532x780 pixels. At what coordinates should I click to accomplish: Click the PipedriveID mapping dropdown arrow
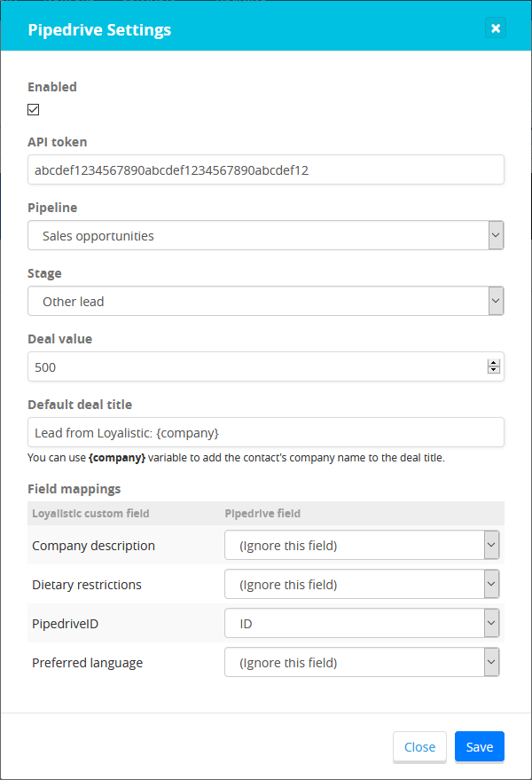coord(490,623)
